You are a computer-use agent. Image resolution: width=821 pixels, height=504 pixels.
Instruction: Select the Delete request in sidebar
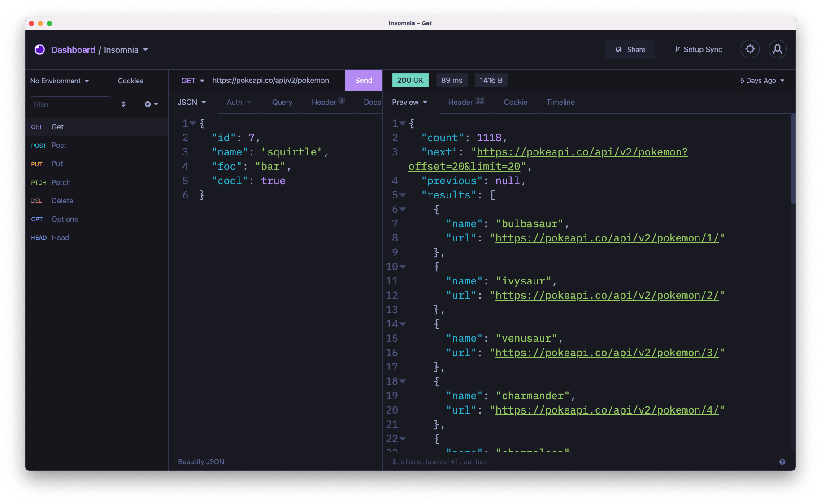tap(96, 201)
